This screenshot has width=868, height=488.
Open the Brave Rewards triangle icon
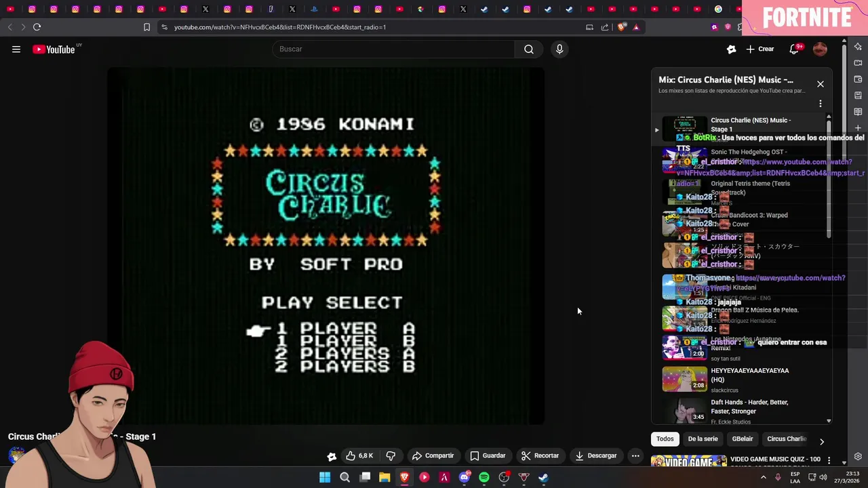636,27
